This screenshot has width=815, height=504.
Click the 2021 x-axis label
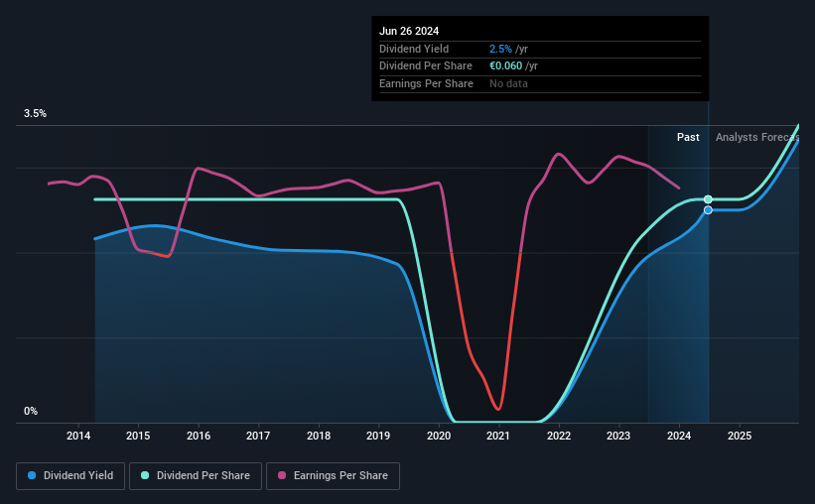(498, 436)
